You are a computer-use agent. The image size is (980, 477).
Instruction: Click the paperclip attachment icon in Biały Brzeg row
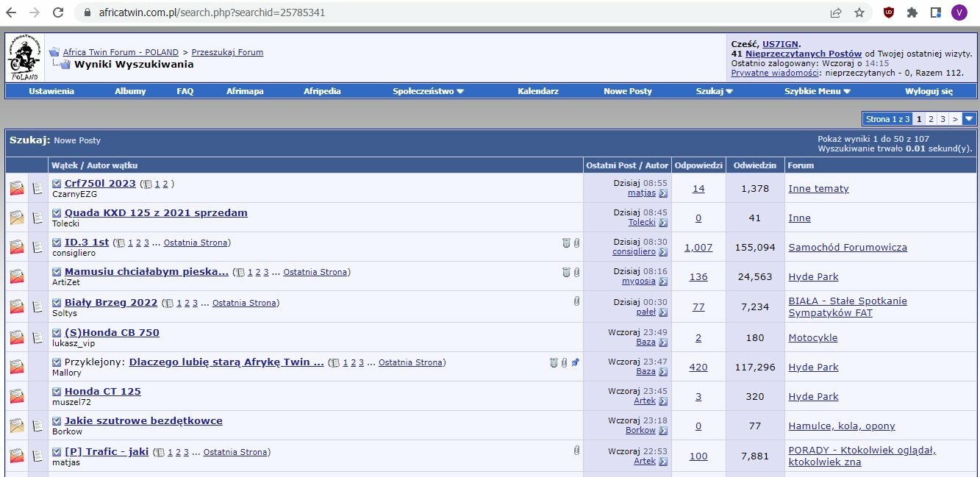point(576,301)
